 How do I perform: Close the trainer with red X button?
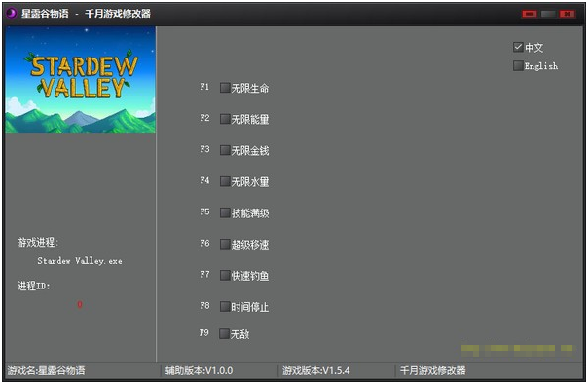pos(567,14)
